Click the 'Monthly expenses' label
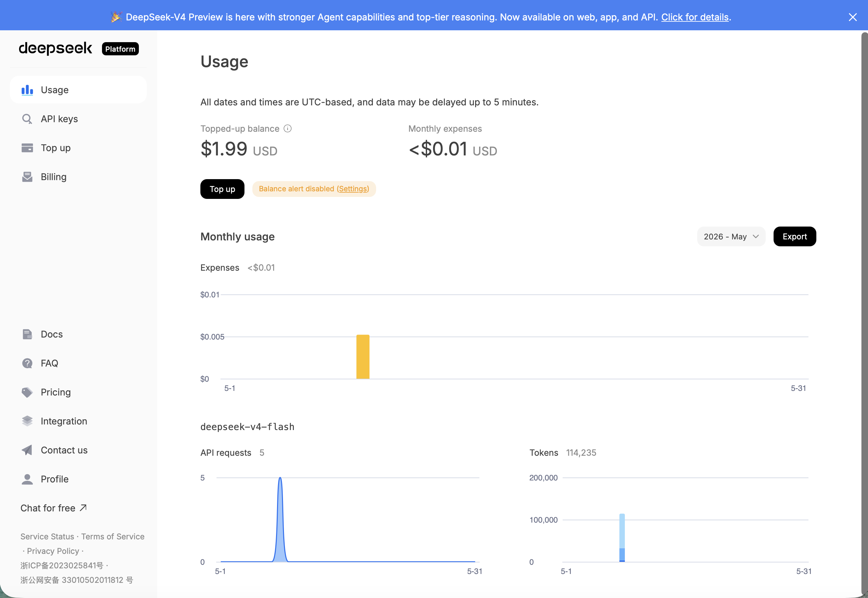Image resolution: width=868 pixels, height=598 pixels. 445,128
